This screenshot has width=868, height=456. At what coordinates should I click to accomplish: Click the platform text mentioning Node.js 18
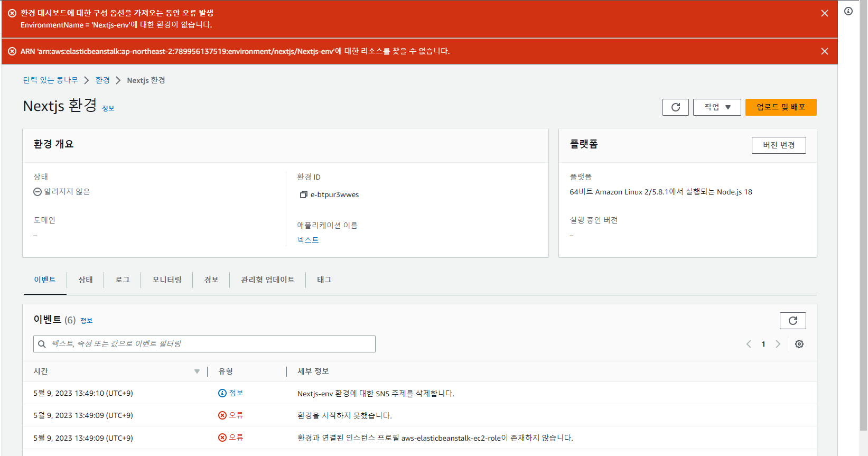pyautogui.click(x=661, y=192)
